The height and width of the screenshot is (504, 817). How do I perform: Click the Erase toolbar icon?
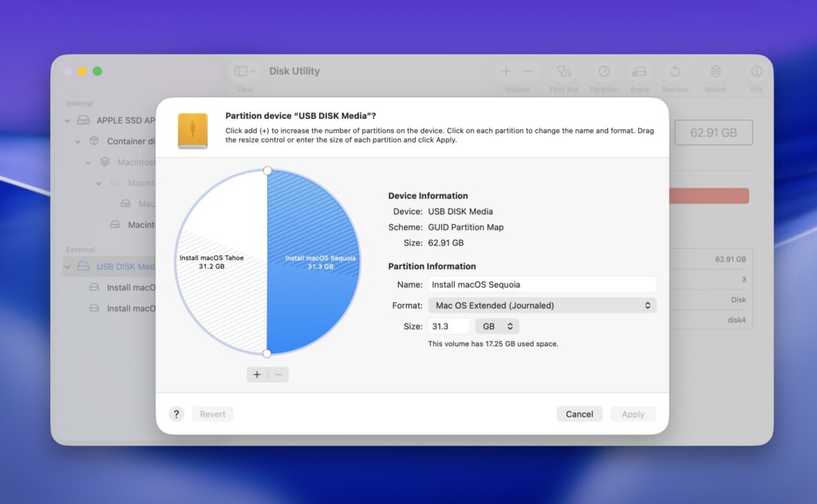coord(639,72)
